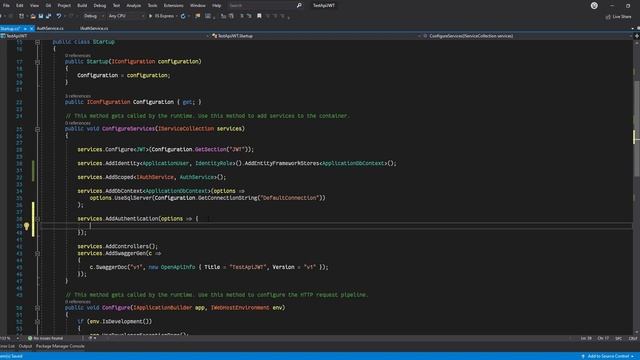Open the Extensions menu
The width and height of the screenshot is (640, 360).
173,5
